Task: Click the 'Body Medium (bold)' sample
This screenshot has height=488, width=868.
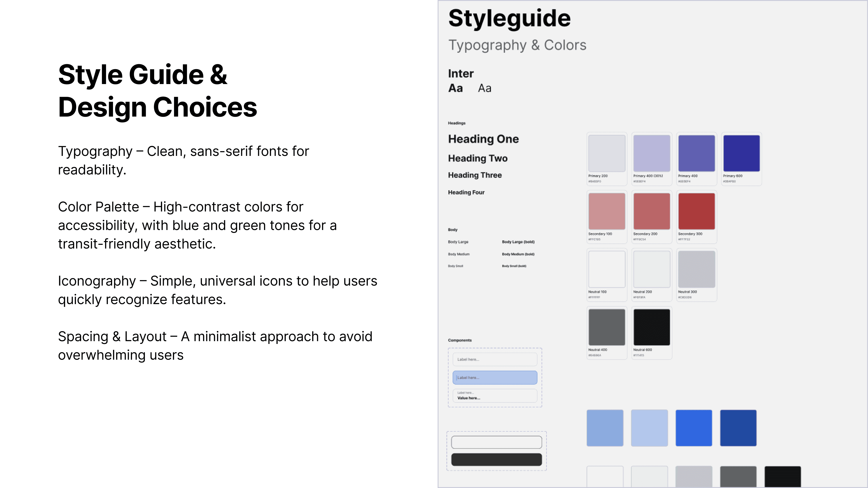Action: coord(518,254)
